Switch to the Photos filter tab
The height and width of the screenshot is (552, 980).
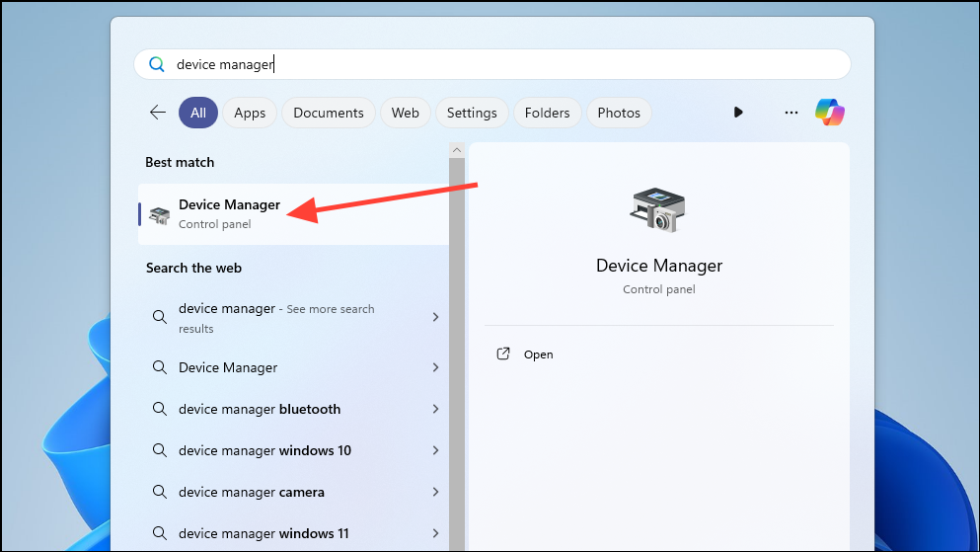pyautogui.click(x=619, y=113)
